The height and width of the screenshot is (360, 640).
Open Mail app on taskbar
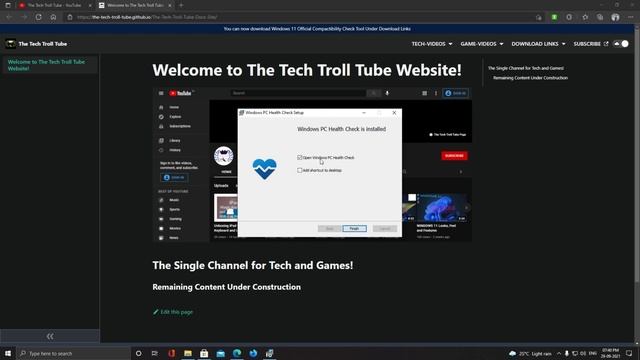(220, 353)
